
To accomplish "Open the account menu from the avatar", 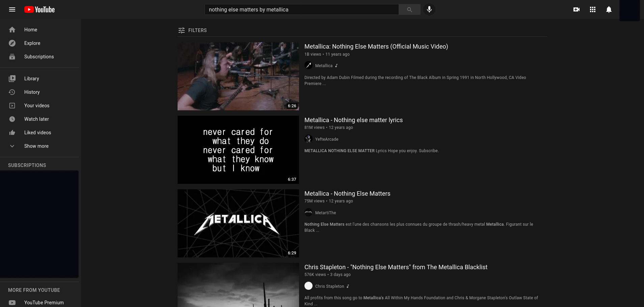I will (x=629, y=10).
